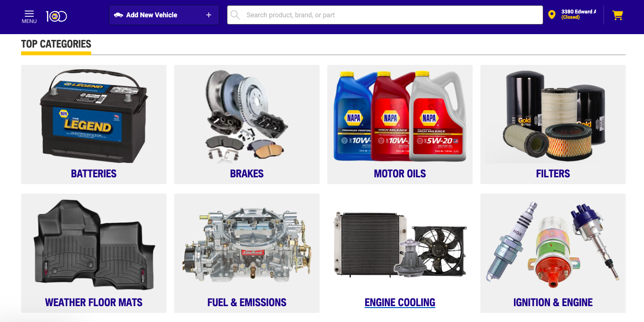Open the yellow shopping cart icon

pyautogui.click(x=618, y=15)
